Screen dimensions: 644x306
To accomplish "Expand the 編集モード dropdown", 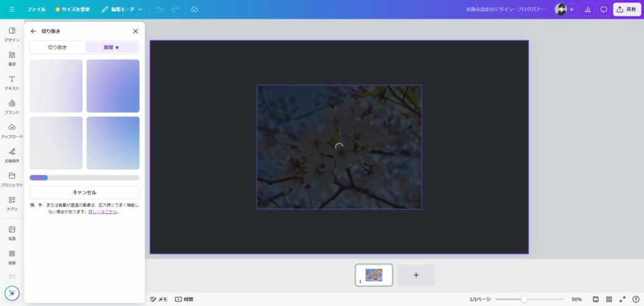I will pos(122,9).
